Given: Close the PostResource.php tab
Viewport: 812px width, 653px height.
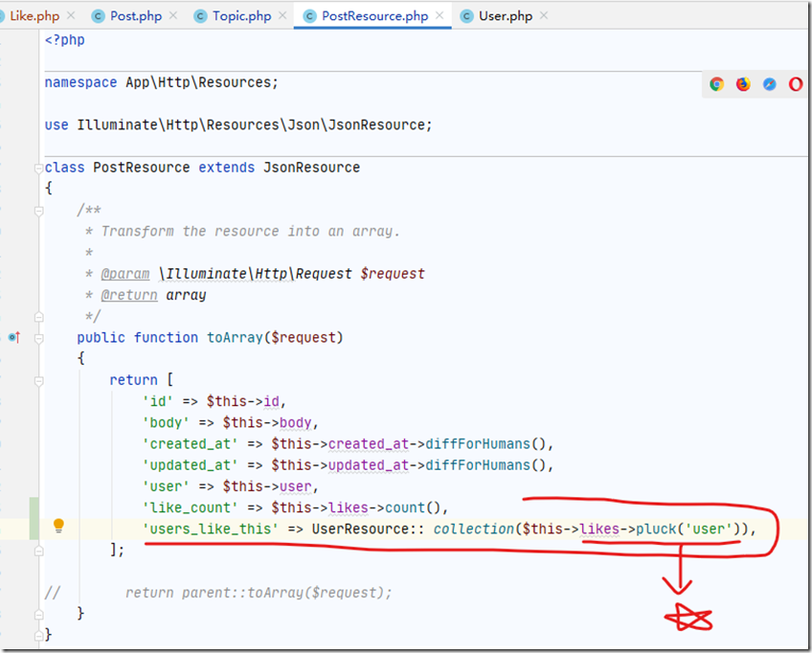Looking at the screenshot, I should 440,15.
